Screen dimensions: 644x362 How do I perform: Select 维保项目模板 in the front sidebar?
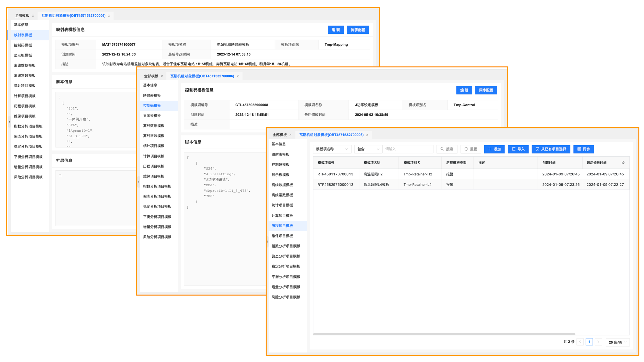pyautogui.click(x=282, y=236)
